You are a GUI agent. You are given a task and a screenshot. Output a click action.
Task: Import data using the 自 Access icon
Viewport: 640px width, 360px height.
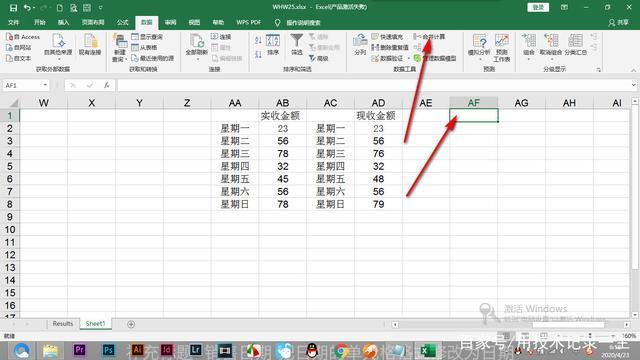23,37
